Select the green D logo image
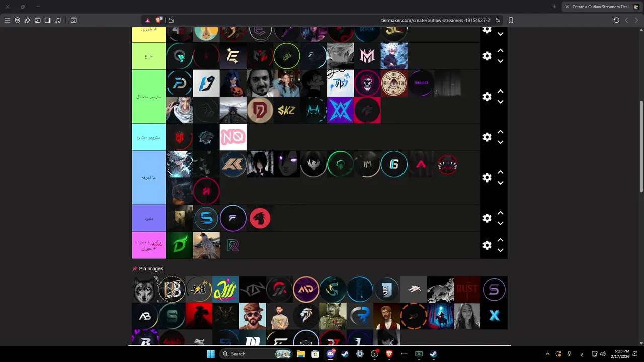Image resolution: width=644 pixels, height=362 pixels. [179, 245]
